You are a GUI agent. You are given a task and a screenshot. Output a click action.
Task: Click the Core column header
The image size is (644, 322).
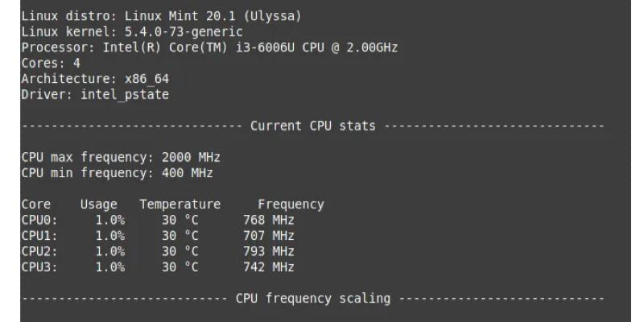[x=36, y=204]
